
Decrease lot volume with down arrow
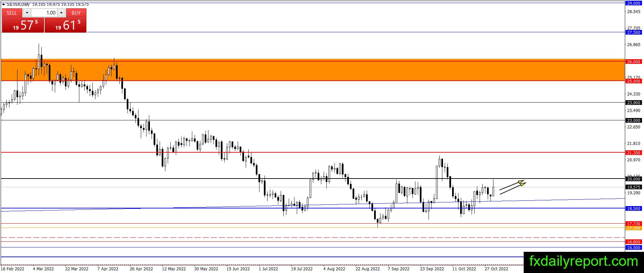click(27, 13)
